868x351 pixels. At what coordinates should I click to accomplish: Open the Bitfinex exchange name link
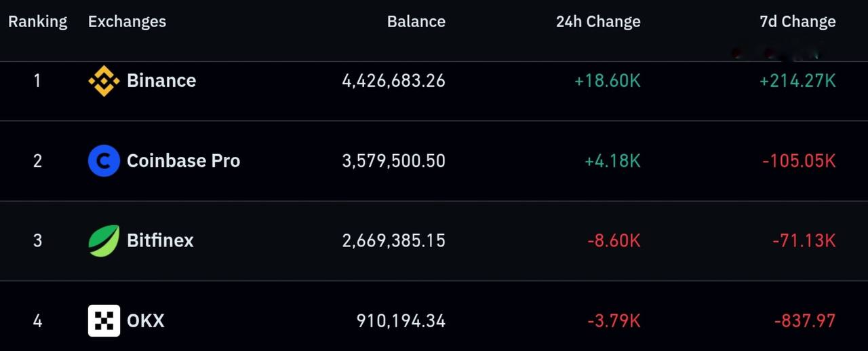160,240
